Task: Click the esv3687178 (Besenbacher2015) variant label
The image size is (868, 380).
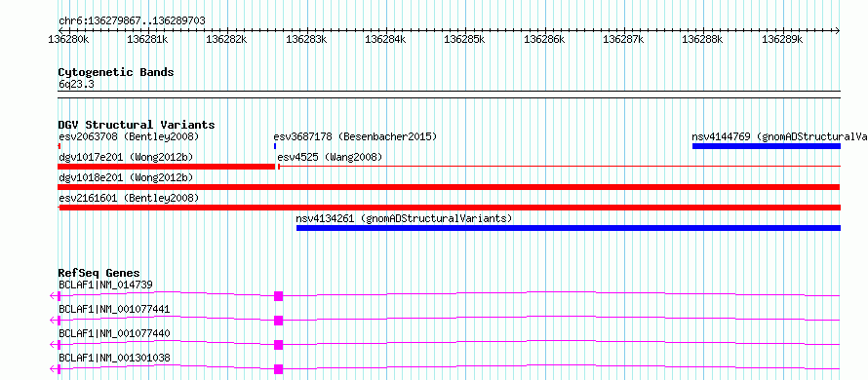Action: coord(355,136)
